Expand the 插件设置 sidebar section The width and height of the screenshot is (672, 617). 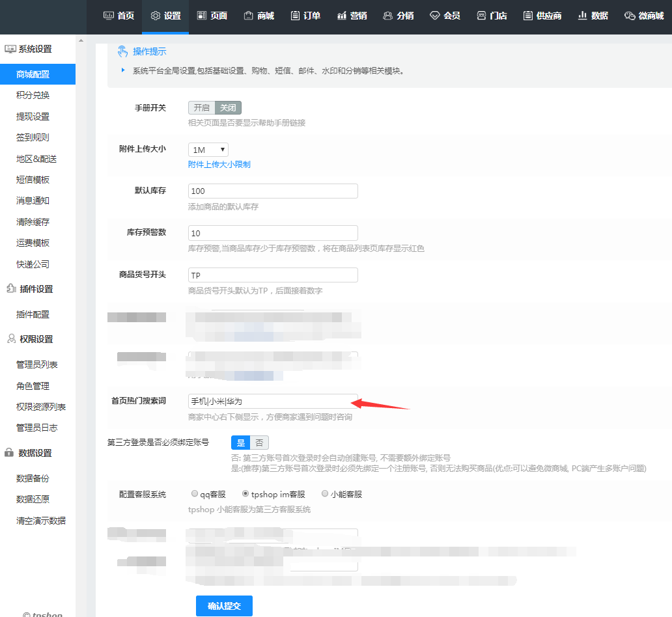pos(36,288)
